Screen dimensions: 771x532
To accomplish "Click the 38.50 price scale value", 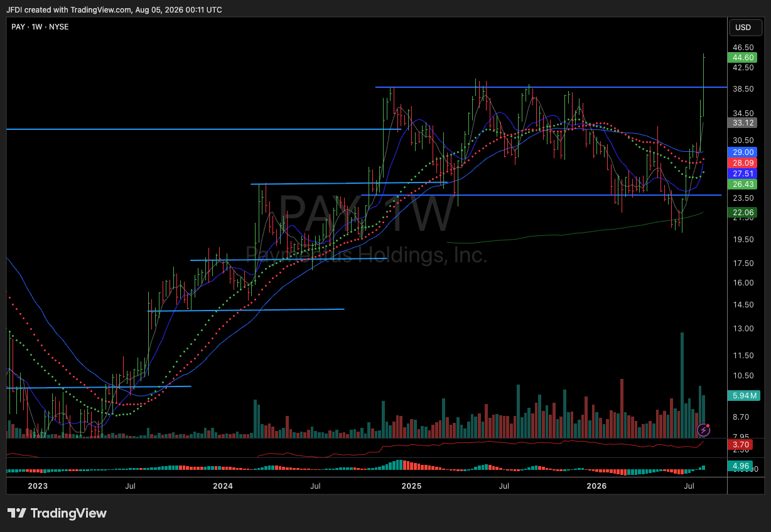I will point(743,88).
